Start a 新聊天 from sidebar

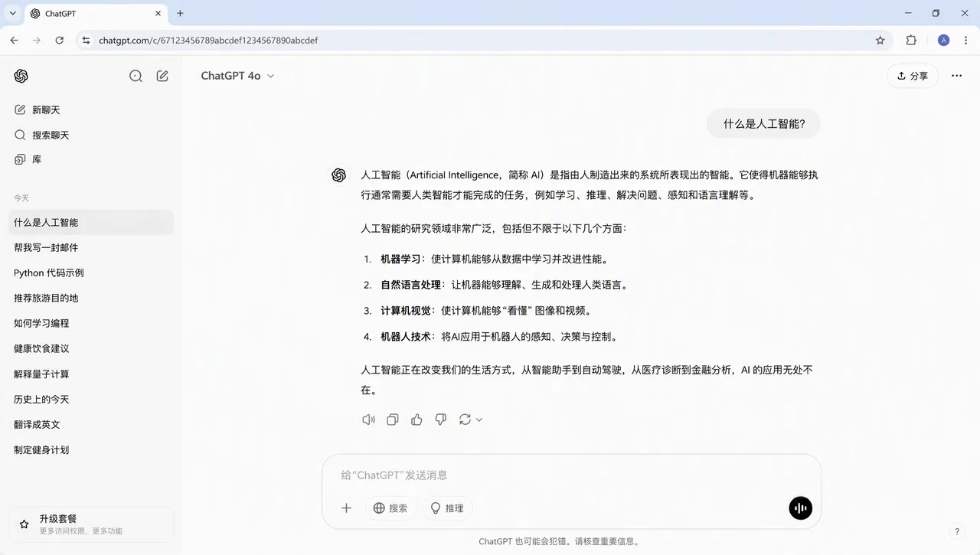pyautogui.click(x=91, y=109)
